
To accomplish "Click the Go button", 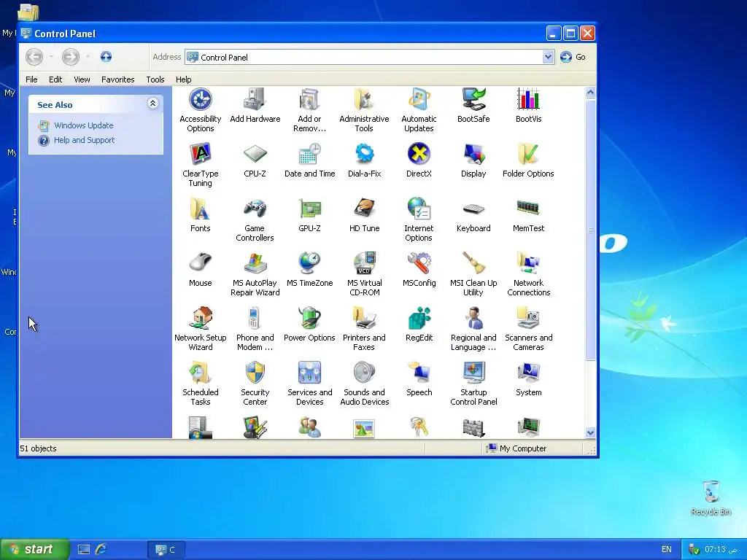I will click(573, 57).
